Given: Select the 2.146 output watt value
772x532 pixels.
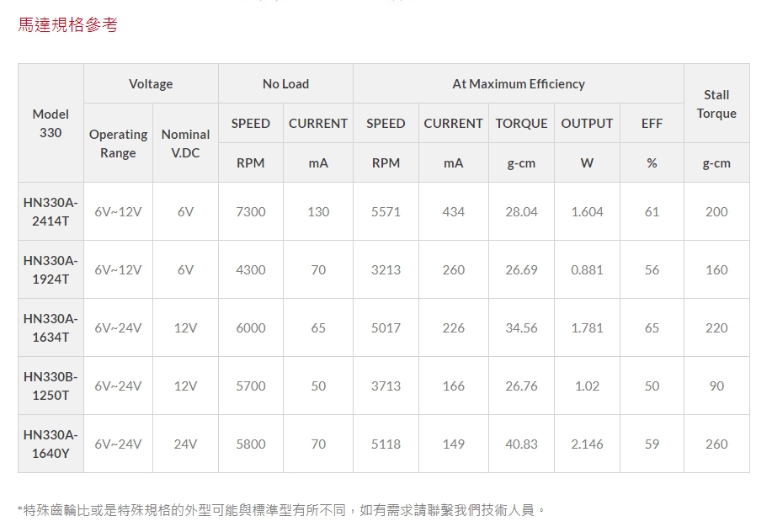Looking at the screenshot, I should [x=587, y=444].
